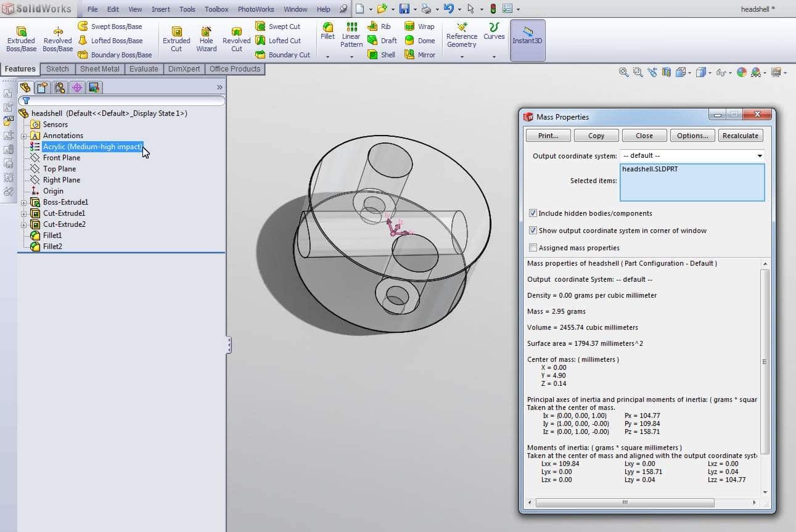
Task: Expand the Cut-Extrude2 feature node
Action: click(24, 224)
